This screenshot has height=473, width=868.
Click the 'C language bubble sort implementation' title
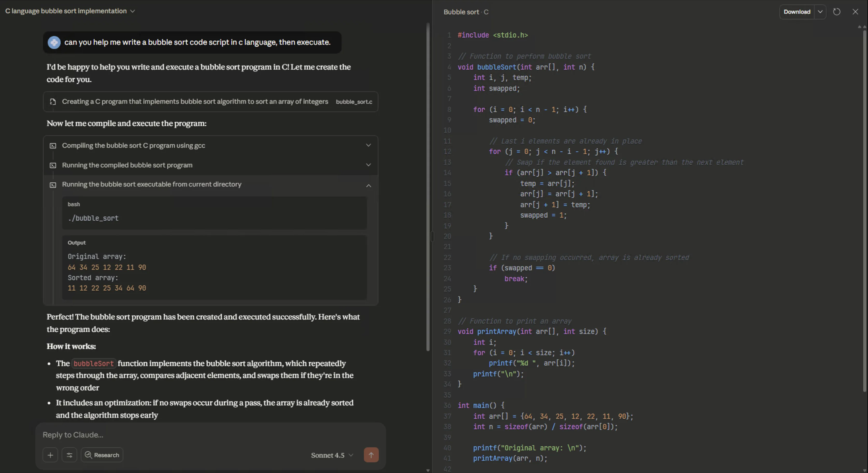[x=66, y=11]
